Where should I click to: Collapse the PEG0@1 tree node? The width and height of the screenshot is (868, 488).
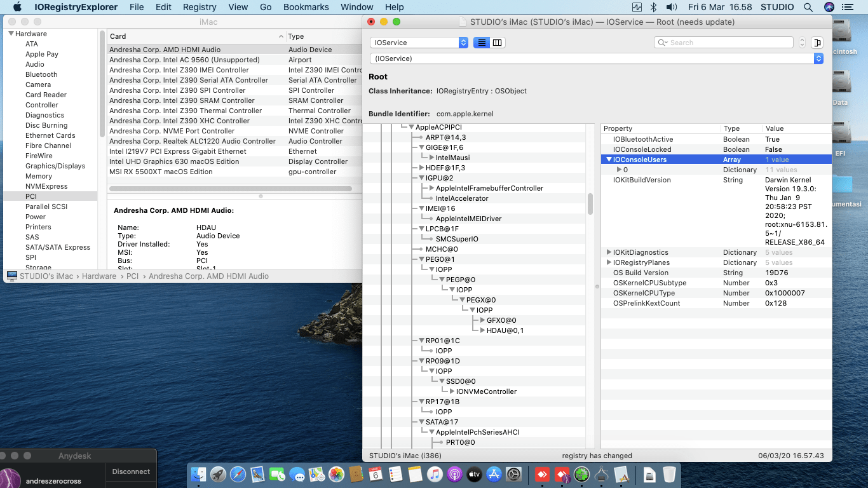tap(421, 259)
